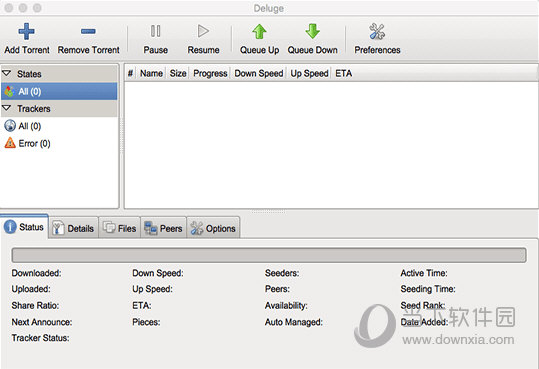Image resolution: width=539 pixels, height=369 pixels.
Task: Collapse the States section triangle
Action: point(7,73)
